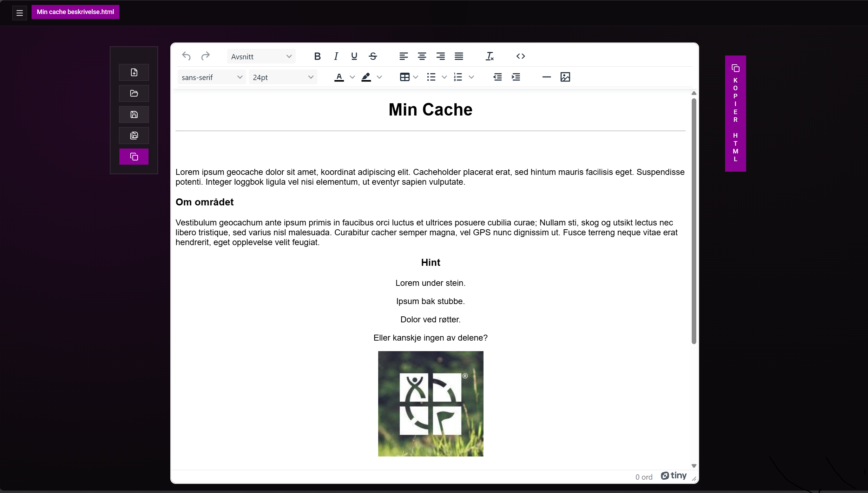
Task: Clear formatting with the Tx icon
Action: pyautogui.click(x=490, y=56)
